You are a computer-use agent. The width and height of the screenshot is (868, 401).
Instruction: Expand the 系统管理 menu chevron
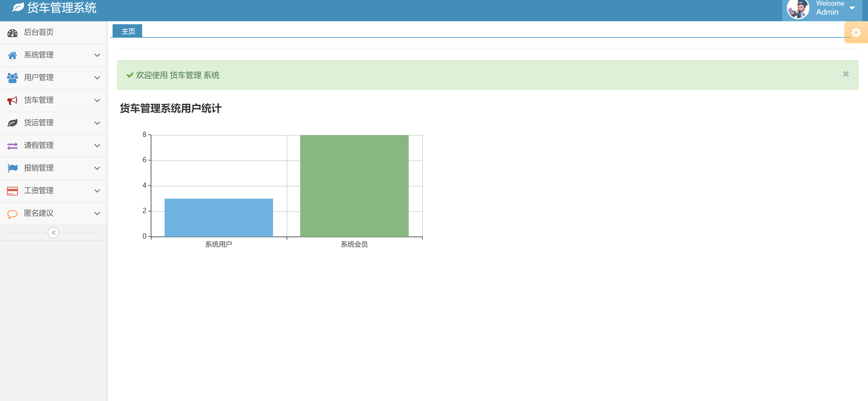[97, 55]
